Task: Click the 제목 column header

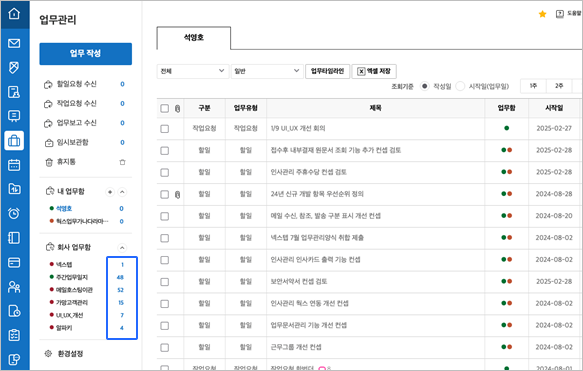Action: [376, 108]
